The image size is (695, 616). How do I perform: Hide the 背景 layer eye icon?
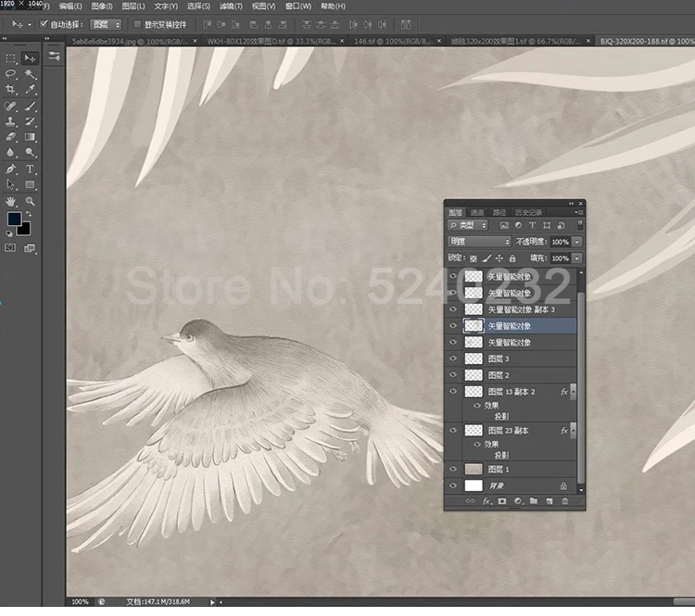pos(453,485)
